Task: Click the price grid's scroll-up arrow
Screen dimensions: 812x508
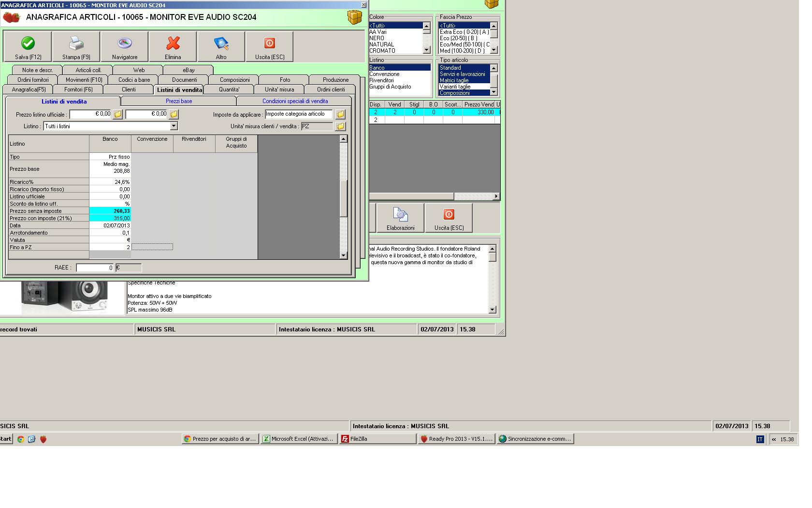Action: [x=344, y=139]
